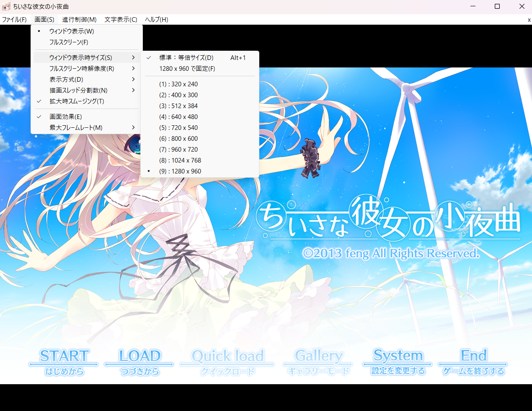Select window size (1) : 320 x 240

200,84
